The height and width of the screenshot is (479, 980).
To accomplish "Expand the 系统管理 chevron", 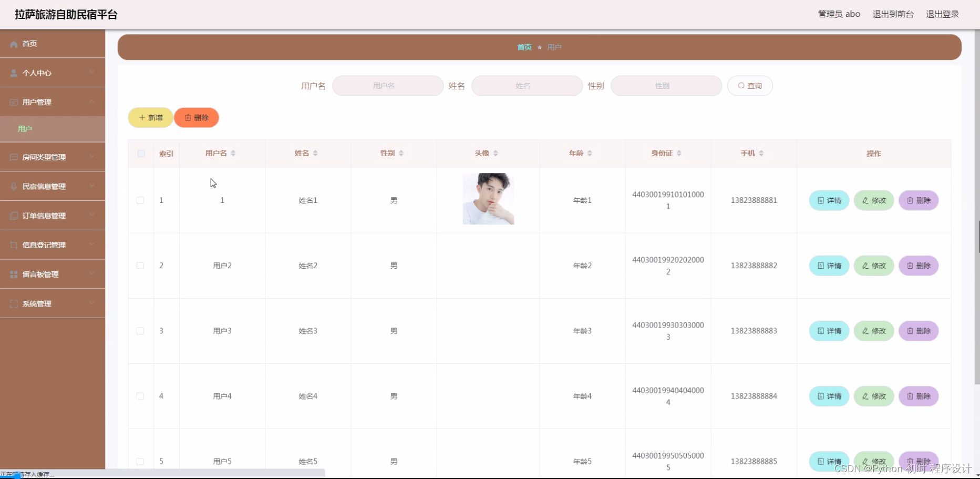I will [92, 303].
